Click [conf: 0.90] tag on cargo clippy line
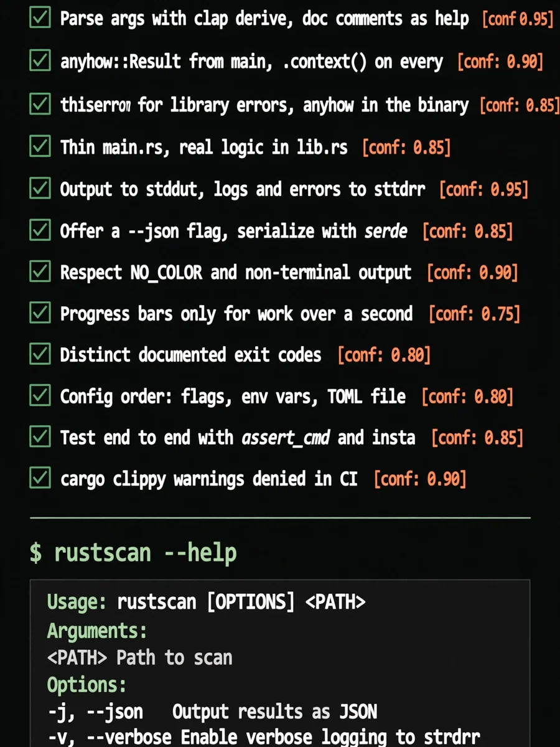Viewport: 560px width, 747px height. [420, 479]
